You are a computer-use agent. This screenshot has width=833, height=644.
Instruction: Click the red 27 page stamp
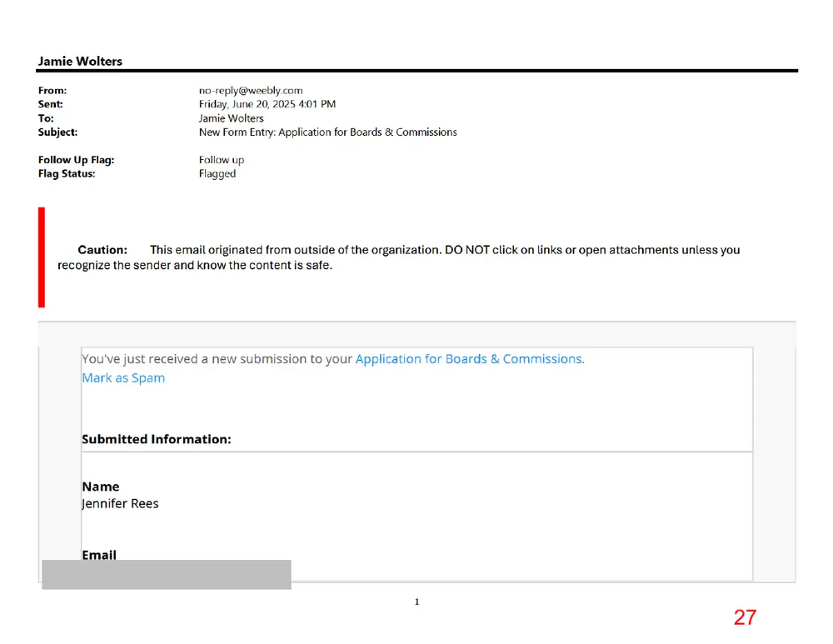745,617
